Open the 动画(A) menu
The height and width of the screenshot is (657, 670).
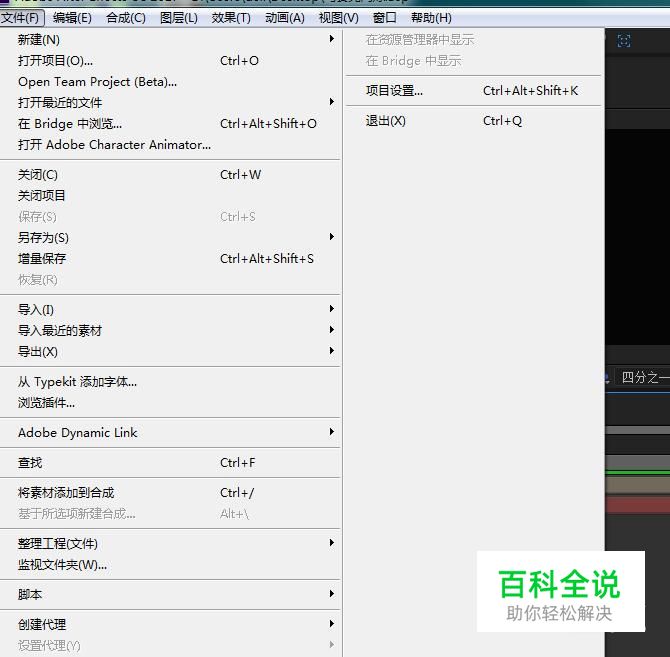pyautogui.click(x=285, y=18)
